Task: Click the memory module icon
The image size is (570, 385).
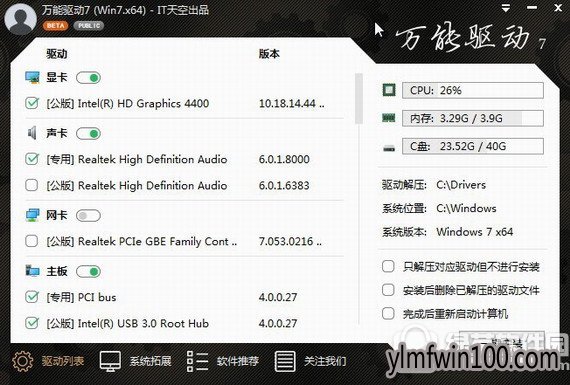Action: (389, 118)
